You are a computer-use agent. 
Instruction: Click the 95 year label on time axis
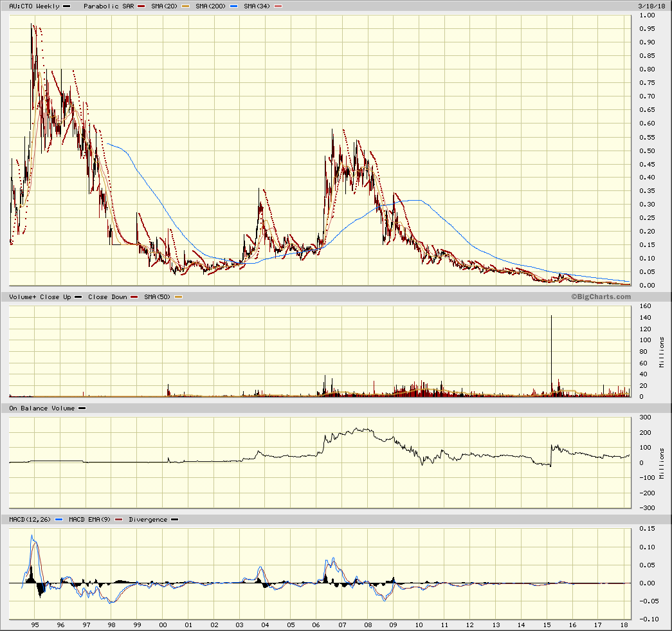(35, 625)
